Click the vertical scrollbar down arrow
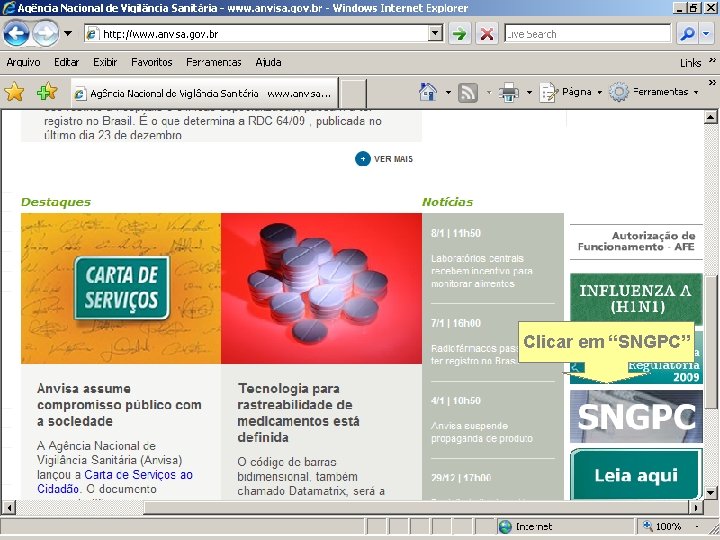 point(710,493)
